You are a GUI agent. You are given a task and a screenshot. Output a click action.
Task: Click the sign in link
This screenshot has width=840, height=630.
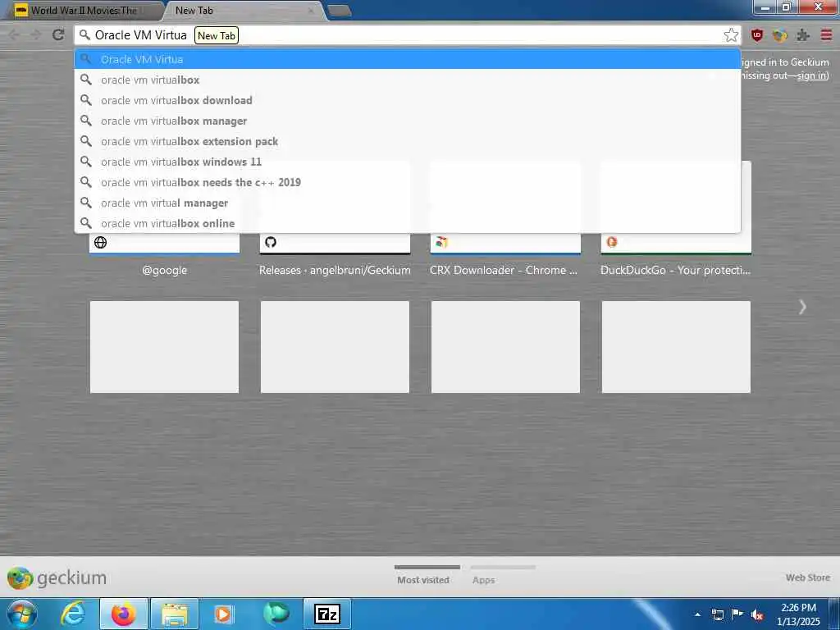[x=811, y=75]
